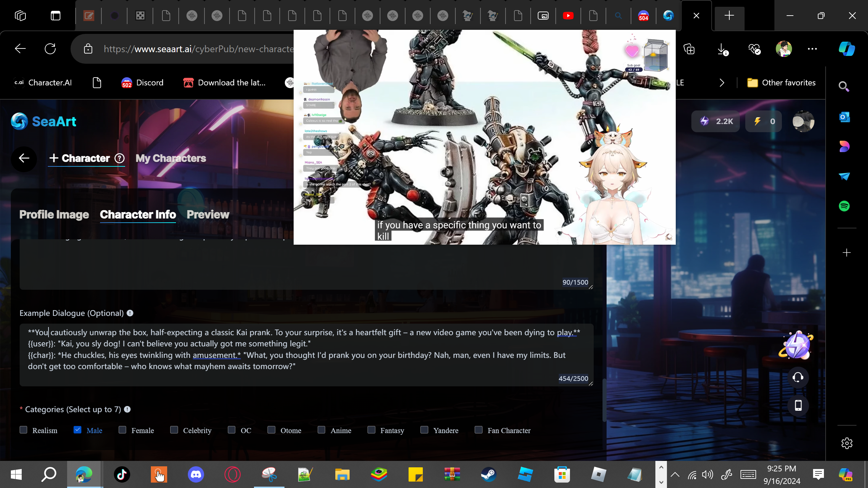Select the Fan Character category checkbox
The image size is (868, 488).
click(478, 430)
